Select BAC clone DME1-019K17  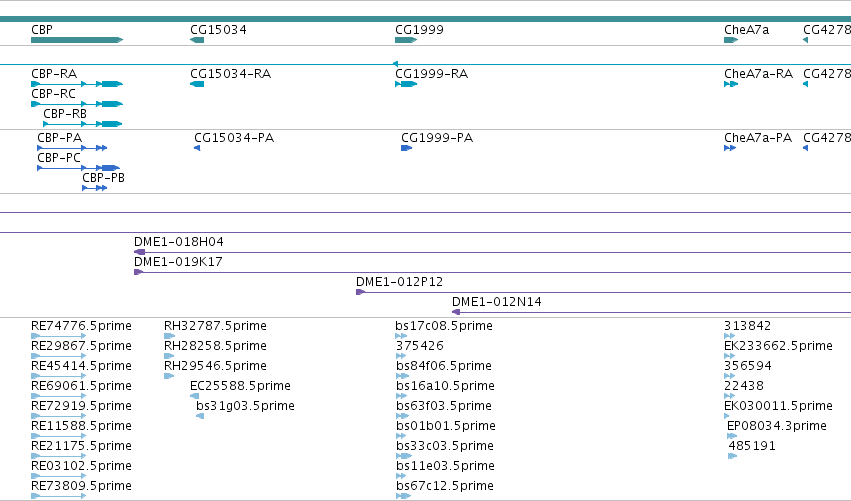point(492,272)
